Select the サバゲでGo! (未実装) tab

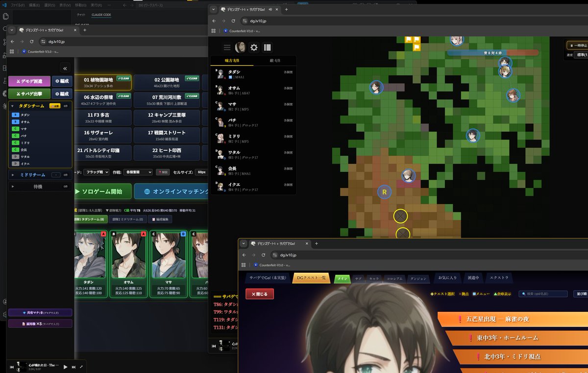[268, 278]
